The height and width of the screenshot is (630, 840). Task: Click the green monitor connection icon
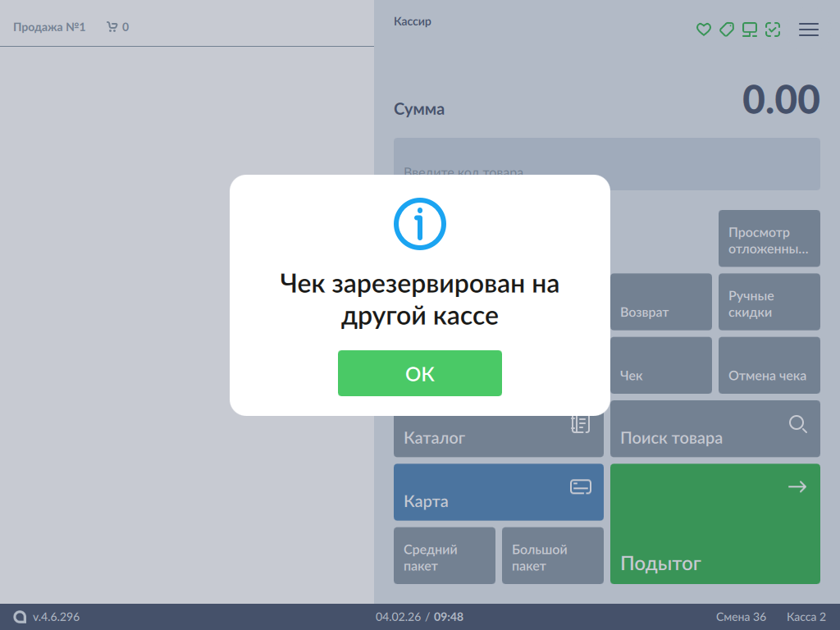749,30
